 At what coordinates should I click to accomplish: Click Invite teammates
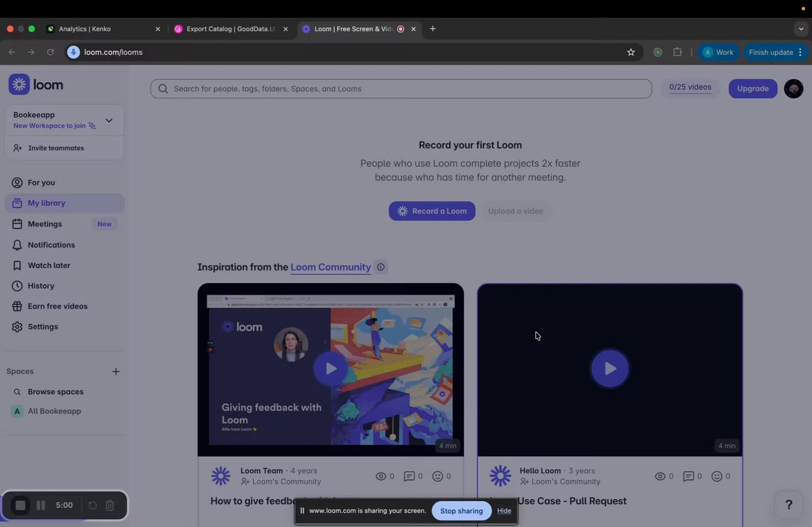click(x=56, y=148)
